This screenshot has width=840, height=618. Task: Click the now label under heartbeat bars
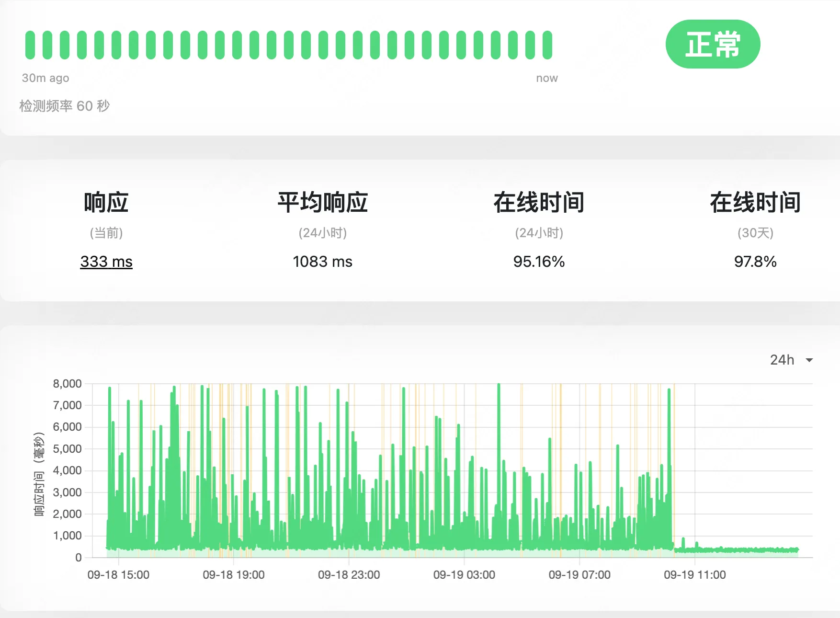point(547,78)
